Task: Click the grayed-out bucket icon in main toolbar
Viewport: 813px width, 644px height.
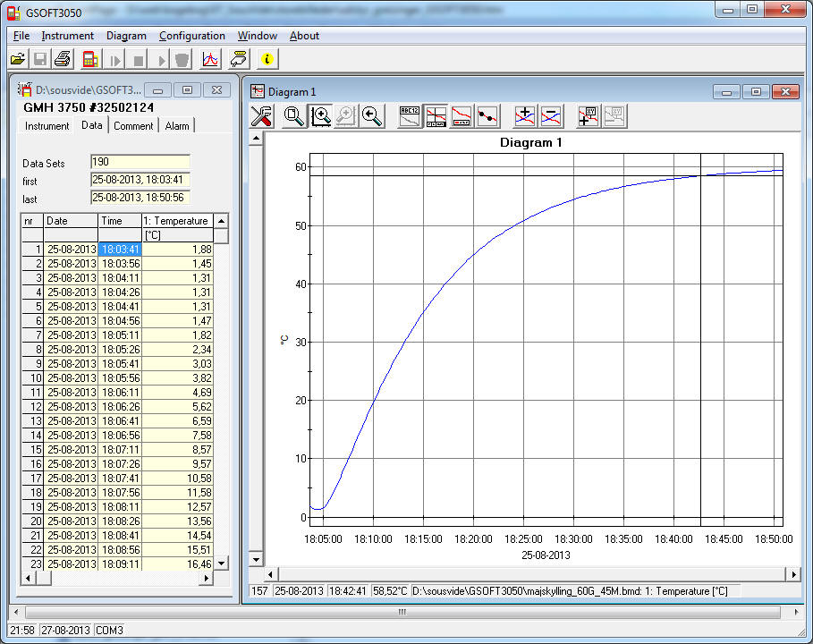Action: (182, 59)
